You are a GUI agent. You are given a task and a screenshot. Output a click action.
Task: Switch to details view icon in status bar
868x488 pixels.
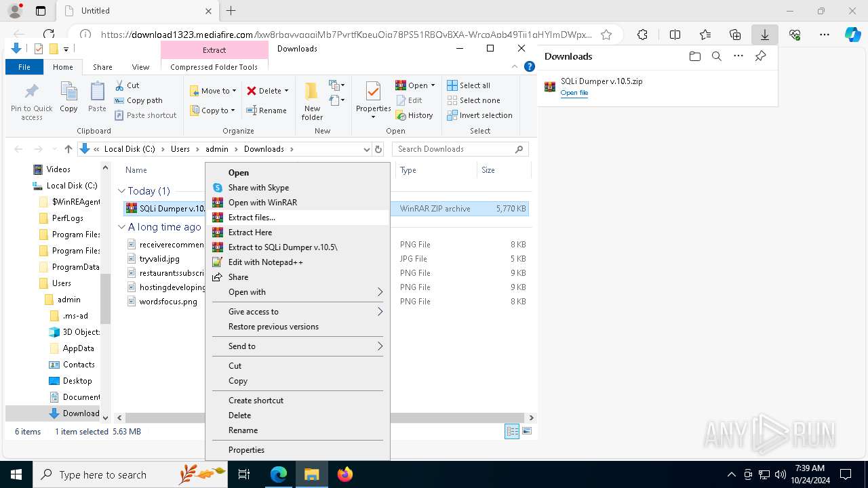pyautogui.click(x=513, y=432)
